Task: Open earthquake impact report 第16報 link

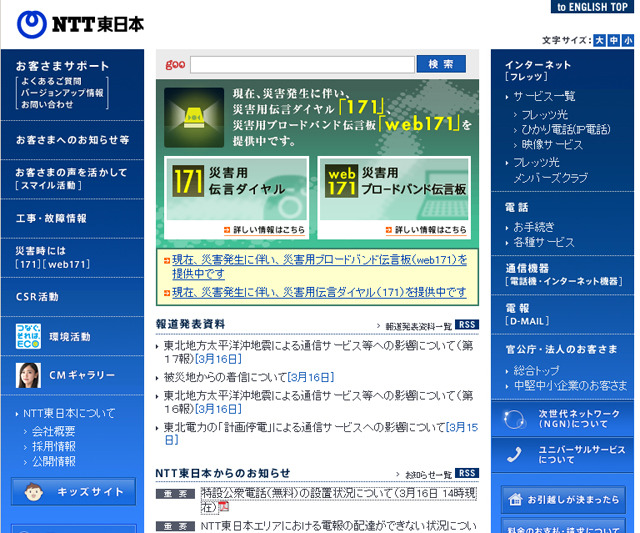Action: pyautogui.click(x=318, y=402)
